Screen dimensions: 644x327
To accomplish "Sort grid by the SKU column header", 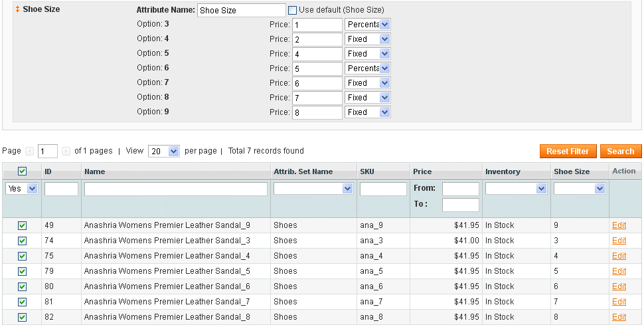I will pos(367,171).
